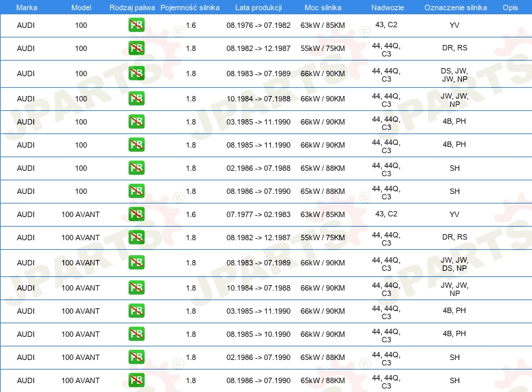Screen dimensions: 532x392
Task: Select the date cell 08.1976 -> 07.1982
Action: [x=259, y=25]
